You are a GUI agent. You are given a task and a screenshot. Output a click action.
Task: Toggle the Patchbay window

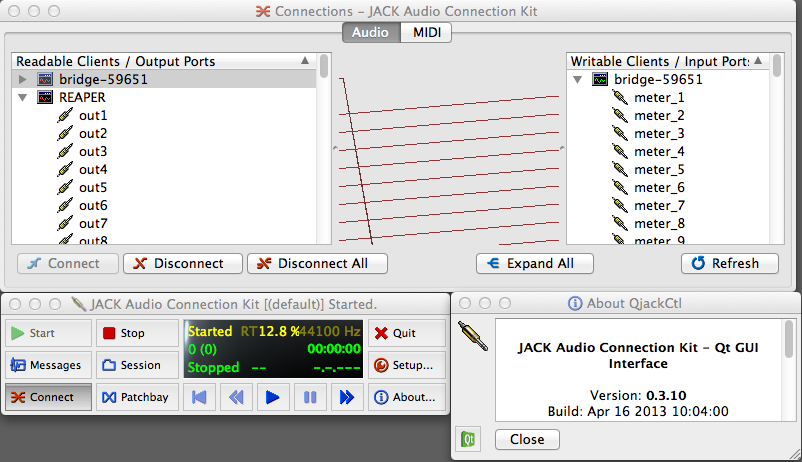coord(137,397)
